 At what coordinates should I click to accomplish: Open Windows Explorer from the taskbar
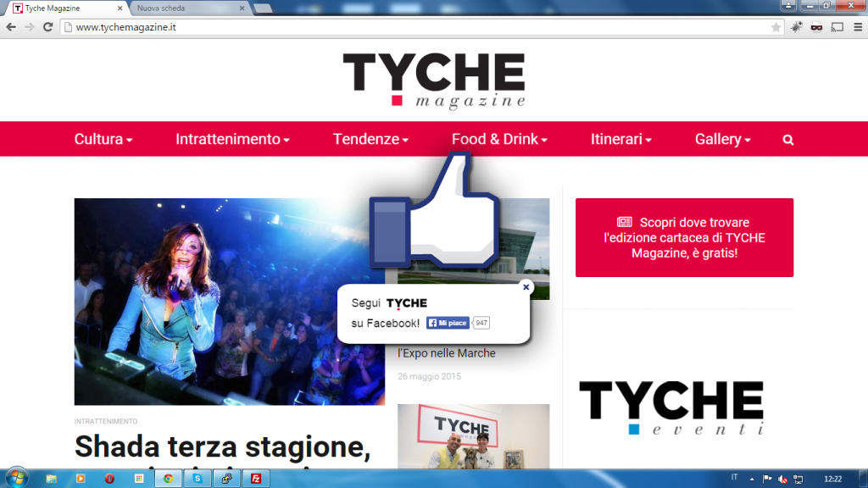52,479
